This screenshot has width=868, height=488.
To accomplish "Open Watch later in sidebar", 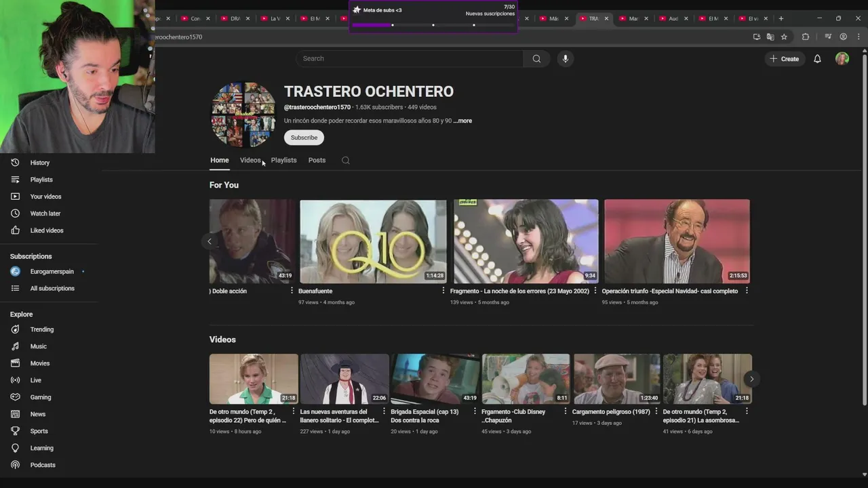I will click(x=45, y=213).
